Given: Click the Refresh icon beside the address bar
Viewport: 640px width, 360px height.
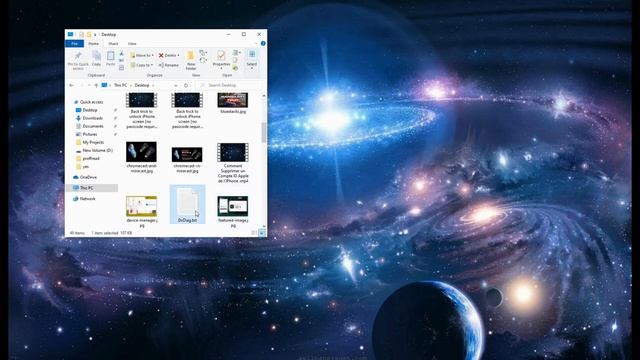Looking at the screenshot, I should (x=186, y=85).
